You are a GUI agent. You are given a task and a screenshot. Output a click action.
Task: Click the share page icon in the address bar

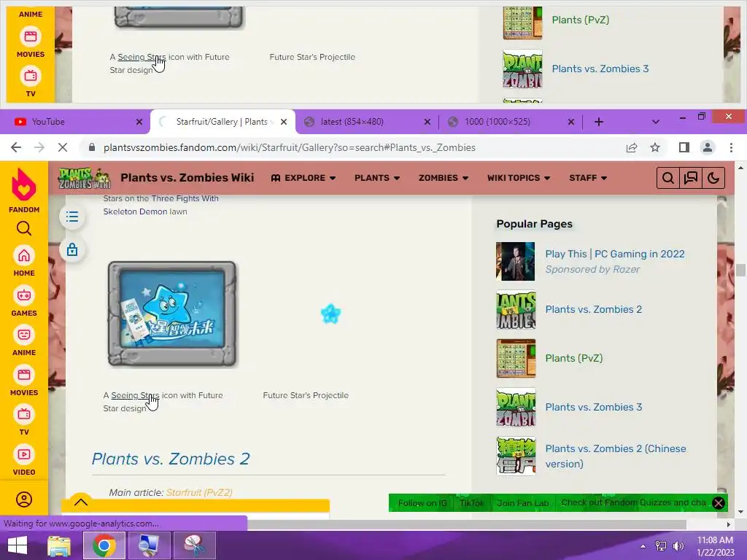(632, 147)
